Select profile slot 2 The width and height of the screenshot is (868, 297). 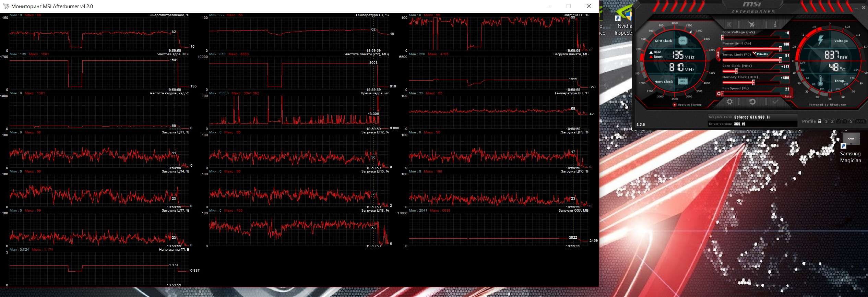click(832, 121)
